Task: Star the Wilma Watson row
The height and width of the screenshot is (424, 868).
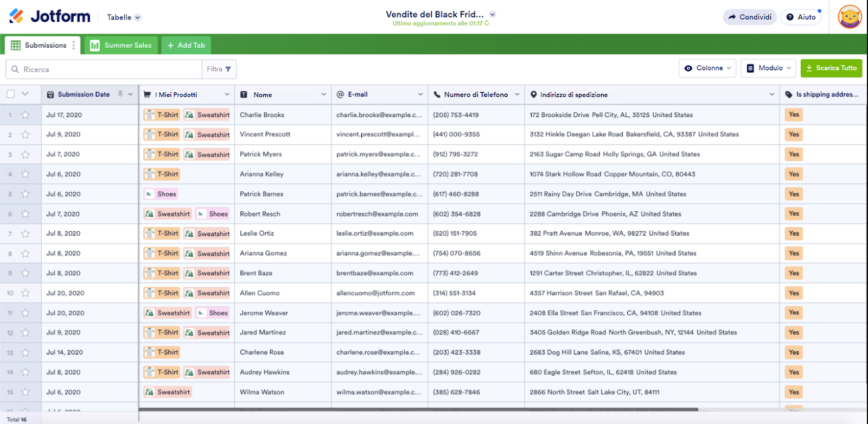Action: click(x=25, y=393)
